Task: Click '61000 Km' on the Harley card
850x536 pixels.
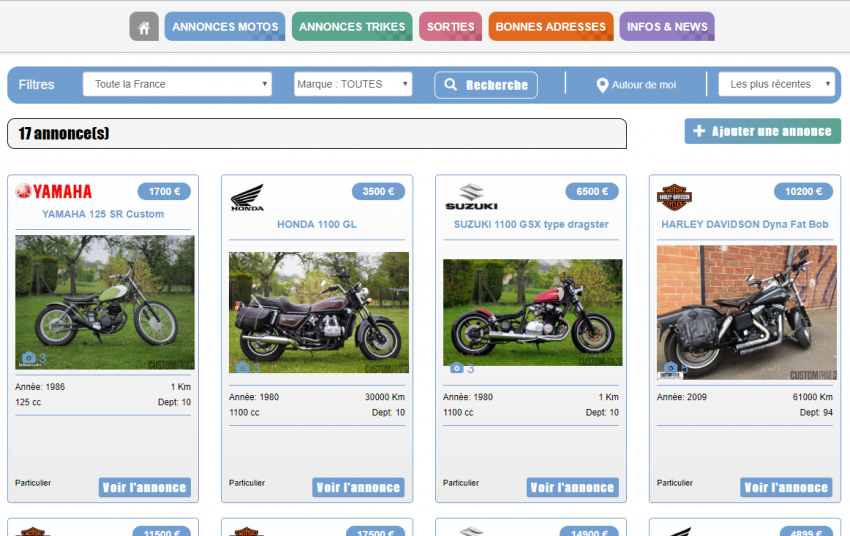Action: pos(813,397)
